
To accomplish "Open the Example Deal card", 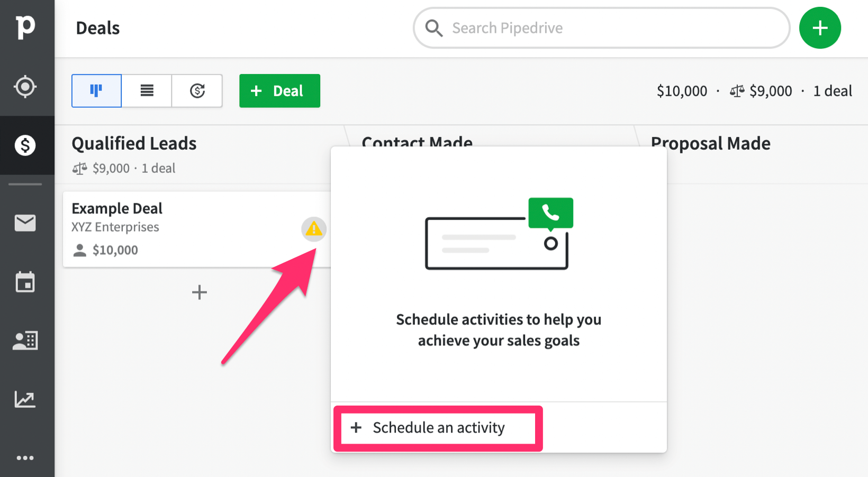I will pos(196,229).
